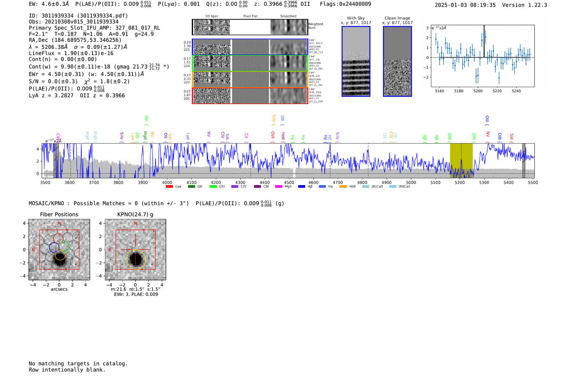576x392 pixels.
Task: Click the red fiber circle in Fiber Positions
Action: pyautogui.click(x=58, y=238)
